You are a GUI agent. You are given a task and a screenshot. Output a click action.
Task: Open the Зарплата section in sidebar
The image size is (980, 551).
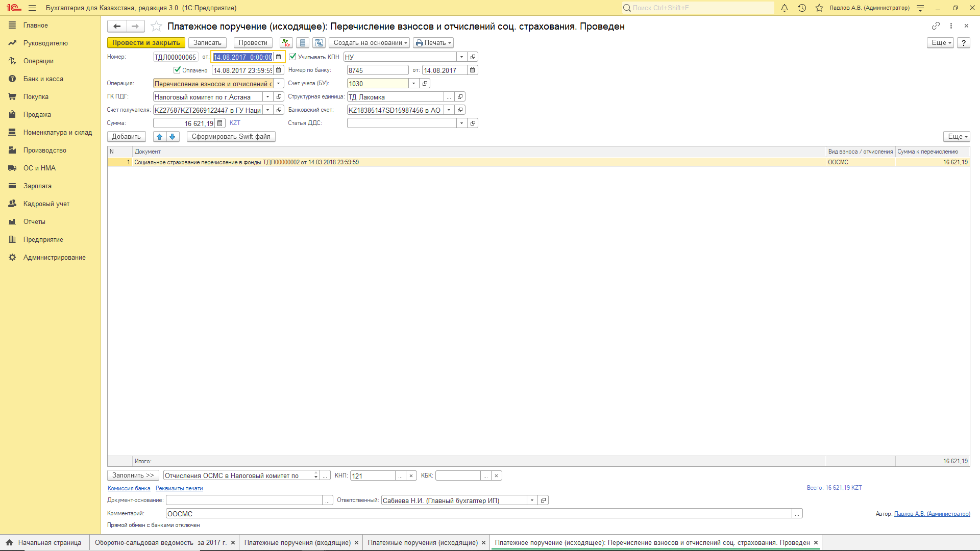pos(37,186)
